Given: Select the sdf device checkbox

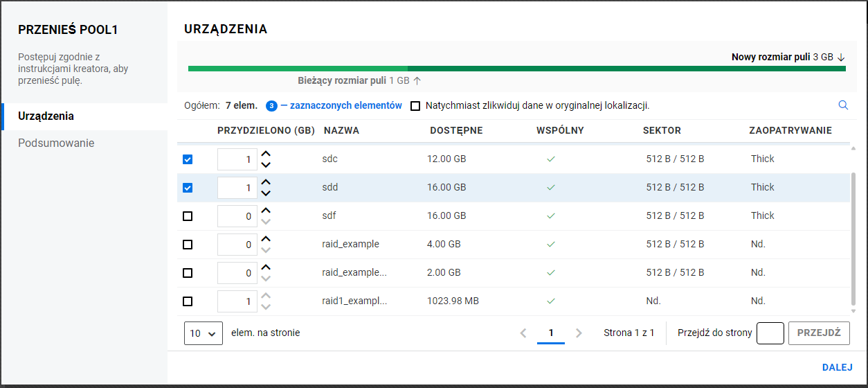Looking at the screenshot, I should click(188, 216).
